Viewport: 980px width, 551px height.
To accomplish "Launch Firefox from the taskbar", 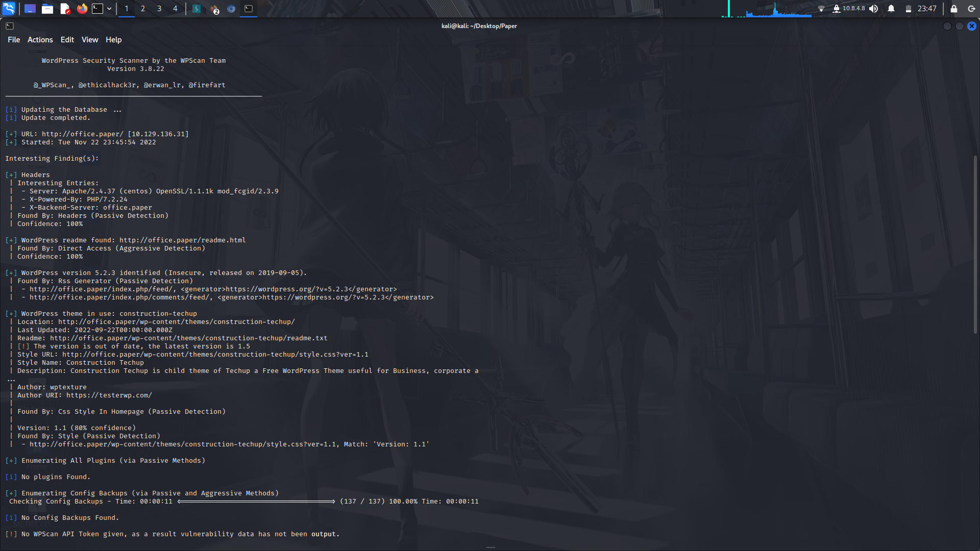I will coord(82,9).
